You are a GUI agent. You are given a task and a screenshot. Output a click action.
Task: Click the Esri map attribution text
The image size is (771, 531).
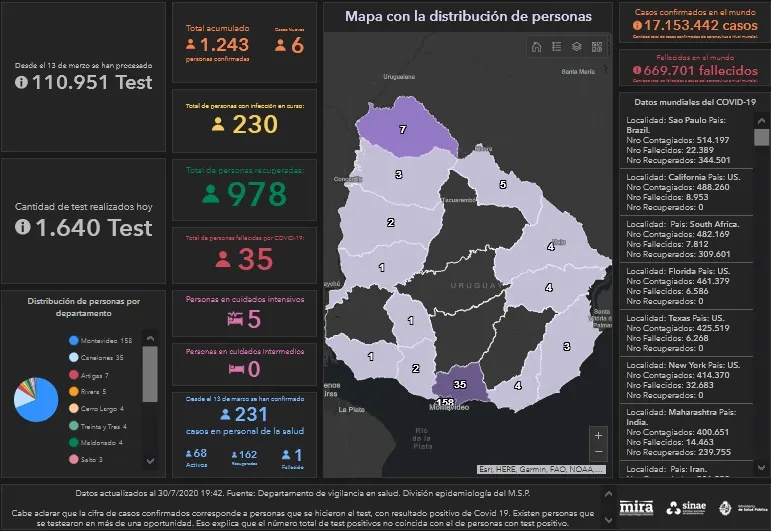540,468
